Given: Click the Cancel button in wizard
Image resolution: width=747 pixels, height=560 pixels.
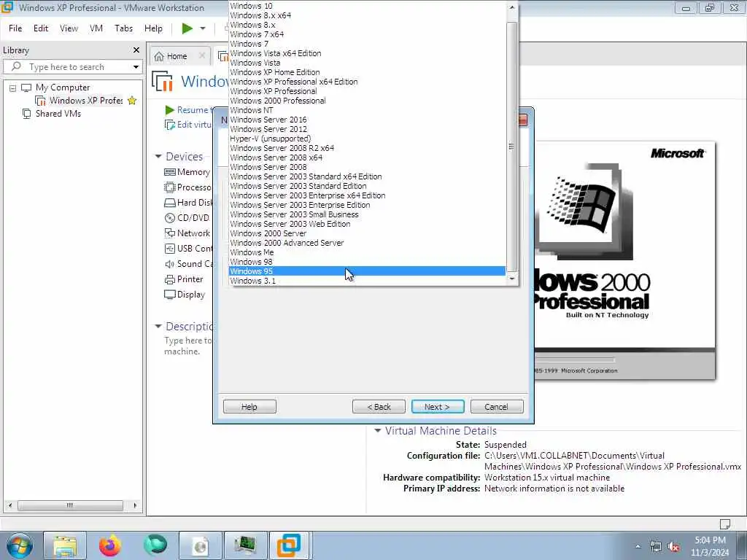Looking at the screenshot, I should click(x=497, y=407).
